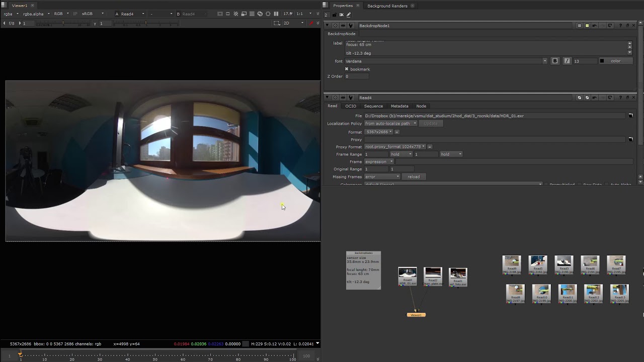Click the region of interest icon in viewer
This screenshot has width=644, height=362.
[x=277, y=23]
